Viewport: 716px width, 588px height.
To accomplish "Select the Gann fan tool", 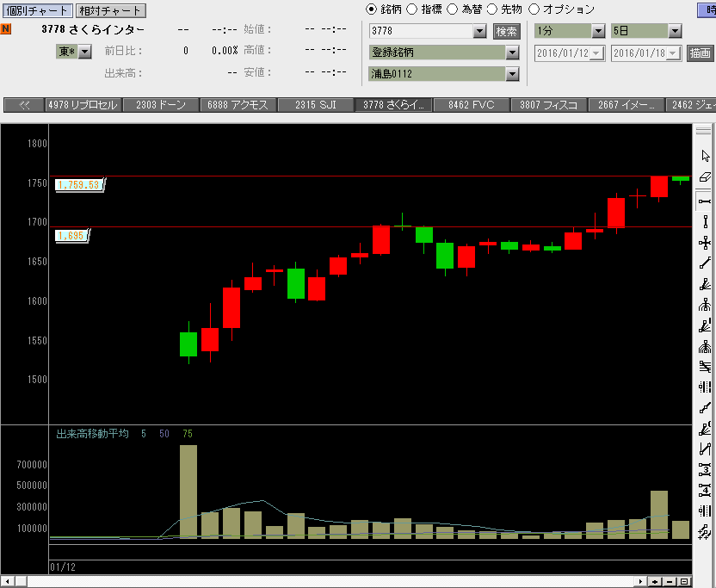I will (705, 429).
